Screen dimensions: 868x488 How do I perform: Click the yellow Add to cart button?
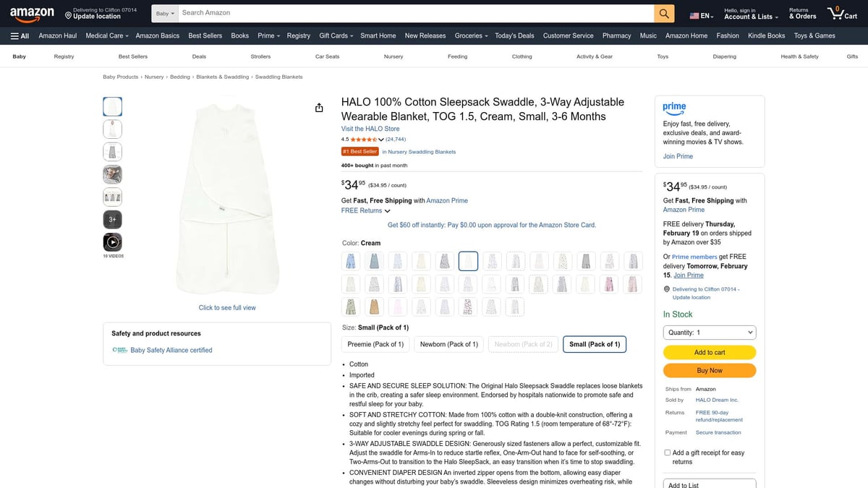point(710,352)
